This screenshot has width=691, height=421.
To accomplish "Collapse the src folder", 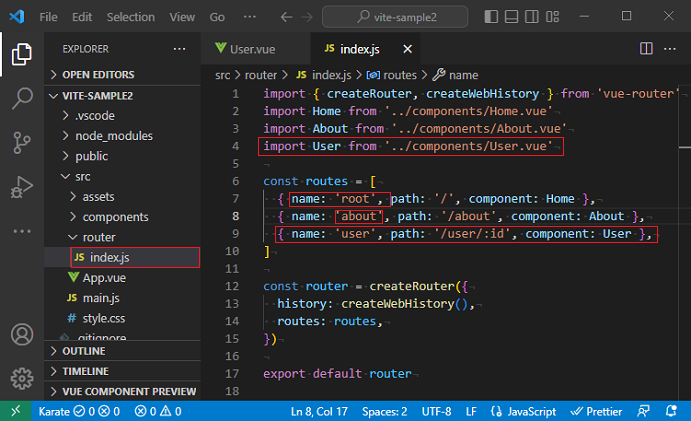I will pos(123,176).
